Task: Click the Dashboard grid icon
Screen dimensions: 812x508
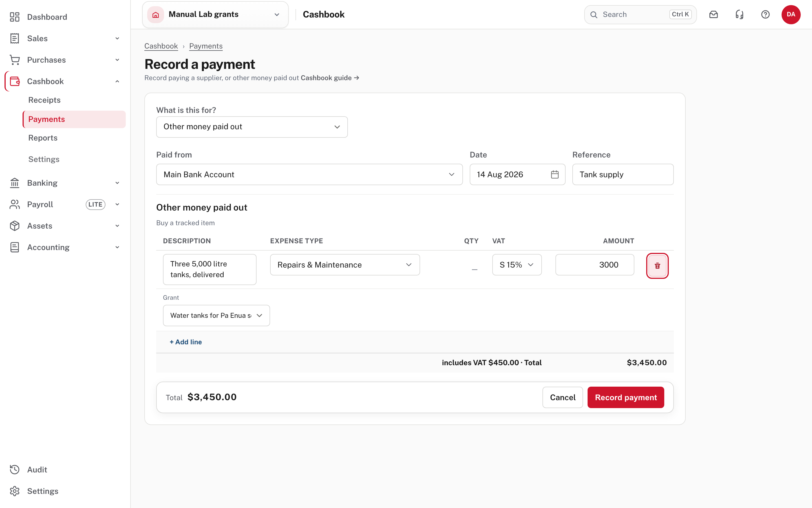Action: 14,17
